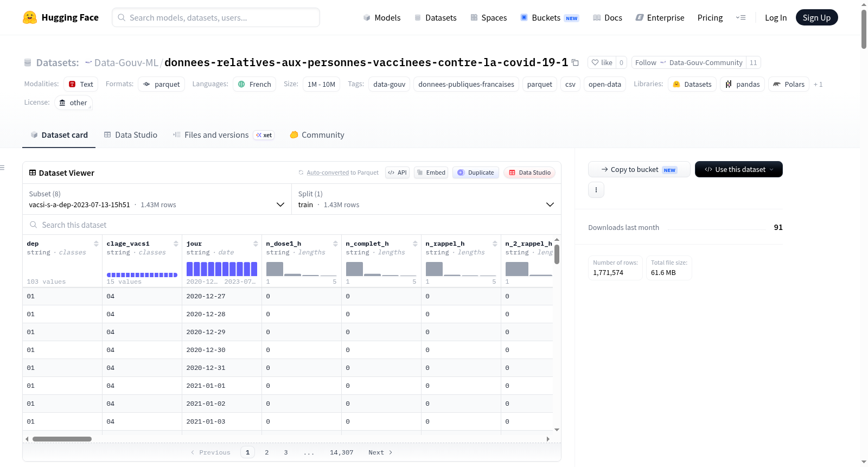This screenshot has width=868, height=467.
Task: Go to page 2 of the table
Action: (x=266, y=452)
